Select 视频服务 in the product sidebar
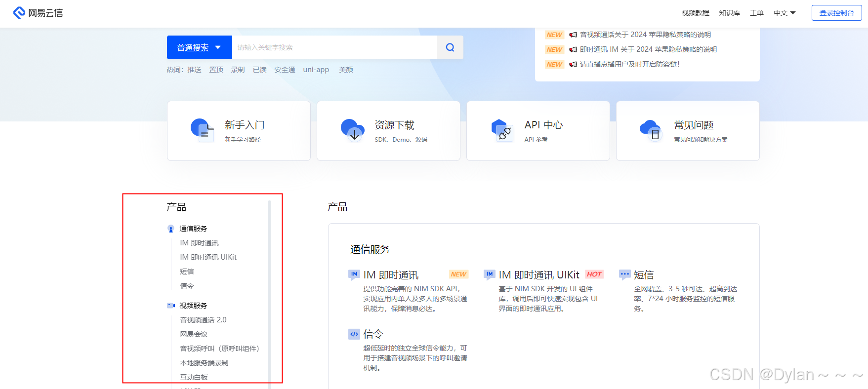The width and height of the screenshot is (868, 389). [x=193, y=306]
